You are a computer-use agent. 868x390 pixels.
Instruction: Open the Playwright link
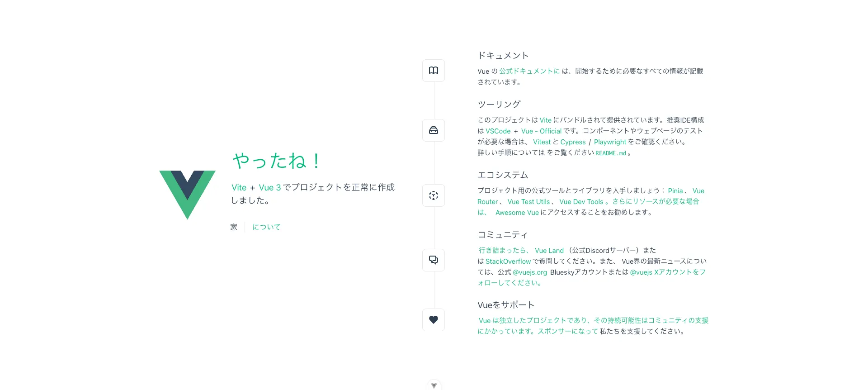point(610,142)
